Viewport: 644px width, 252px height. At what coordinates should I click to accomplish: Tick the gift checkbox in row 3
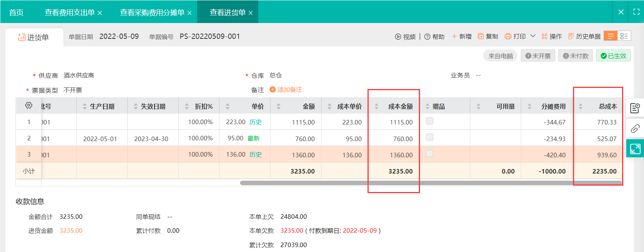tap(429, 154)
